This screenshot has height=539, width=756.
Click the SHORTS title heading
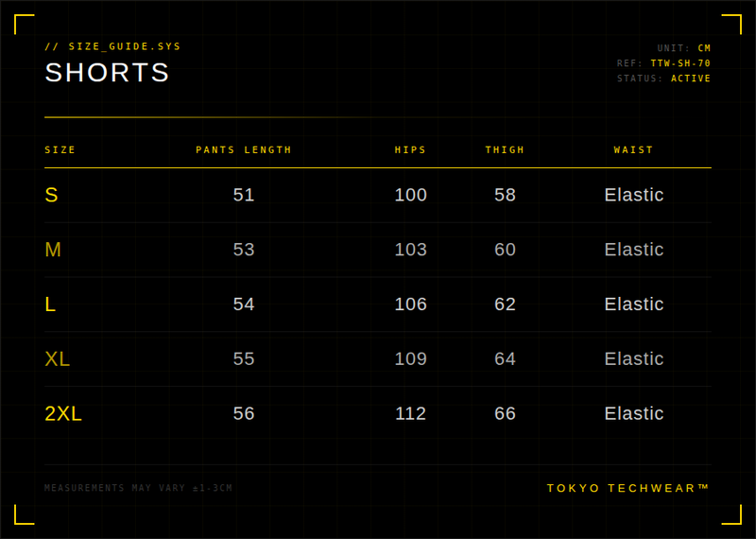[x=108, y=73]
